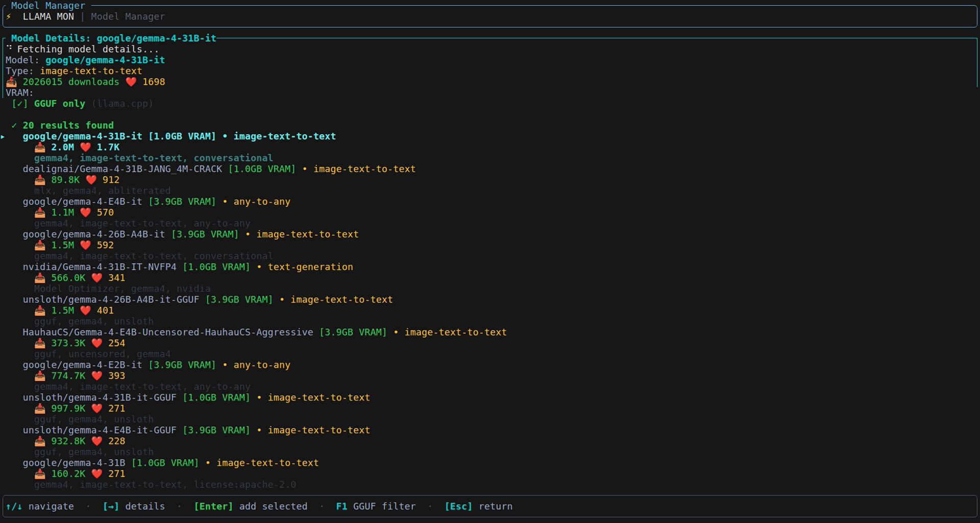This screenshot has width=980, height=523.
Task: Click the download icon beside 774.7K
Action: point(40,376)
